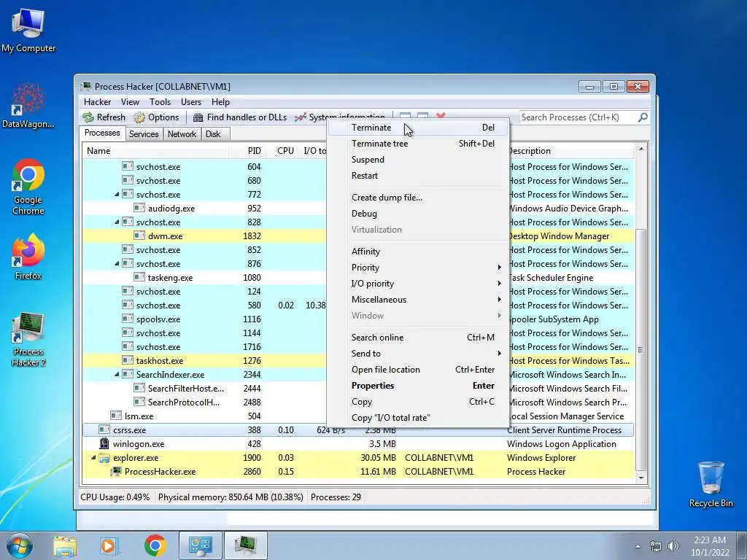Sort by the Name column header
The height and width of the screenshot is (560, 747).
click(x=155, y=151)
